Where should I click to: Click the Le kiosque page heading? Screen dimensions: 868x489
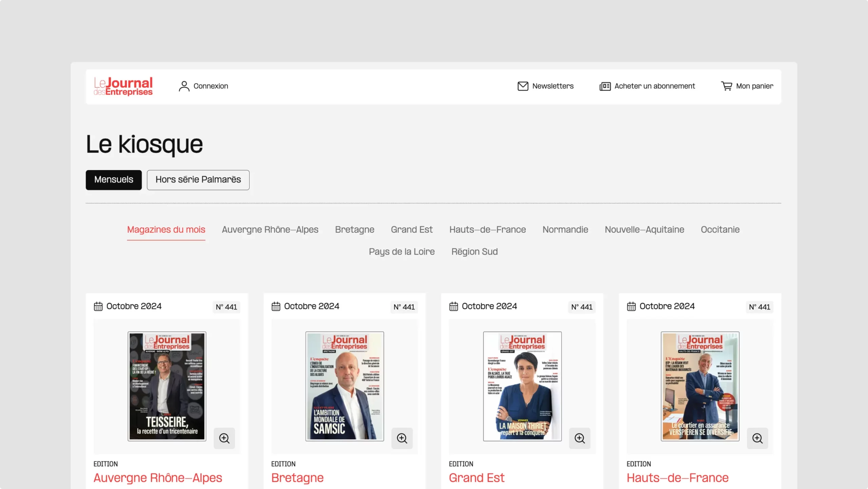144,145
